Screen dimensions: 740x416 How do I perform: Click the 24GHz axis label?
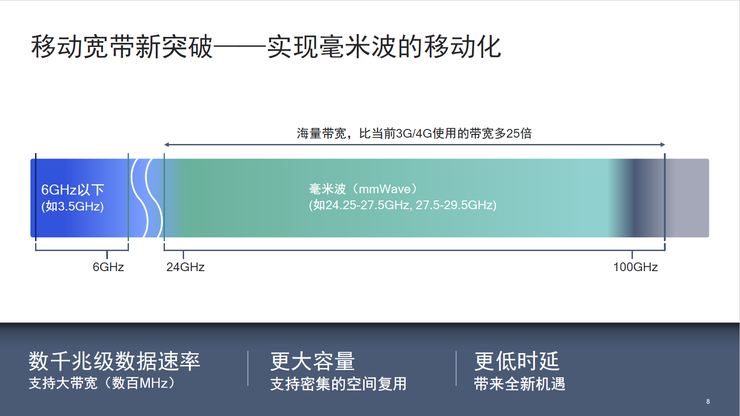[x=185, y=267]
